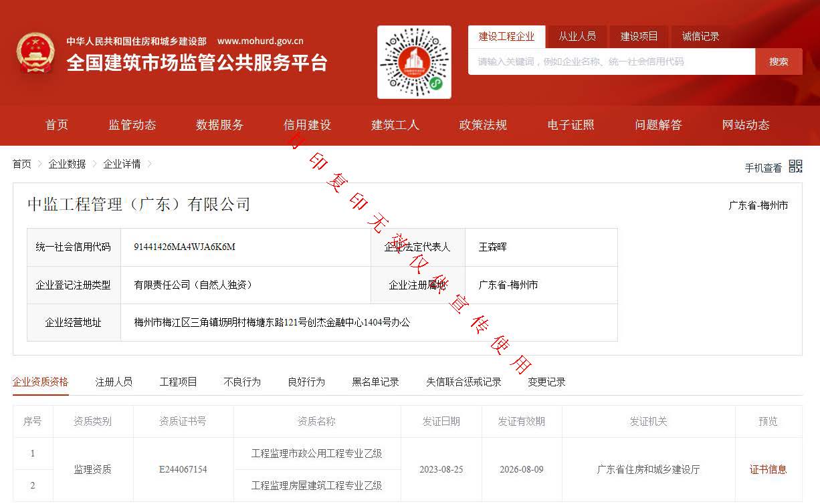Open the 数据服务 navigation menu
This screenshot has width=820, height=504.
[219, 125]
